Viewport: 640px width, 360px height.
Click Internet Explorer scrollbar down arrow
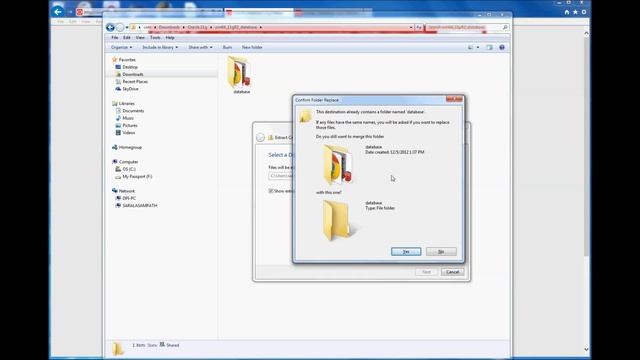tap(587, 349)
